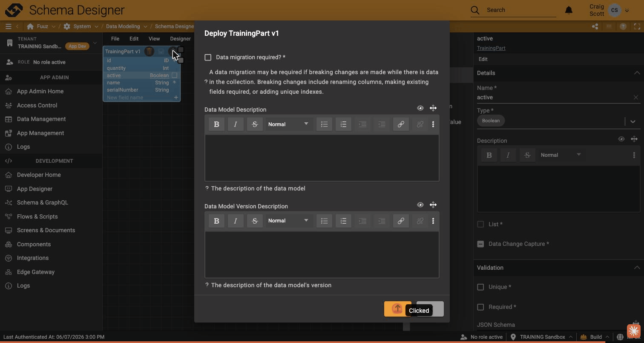Screen dimensions: 644x343
Task: Click strikethrough in Data Model Description toolbar
Action: [255, 124]
